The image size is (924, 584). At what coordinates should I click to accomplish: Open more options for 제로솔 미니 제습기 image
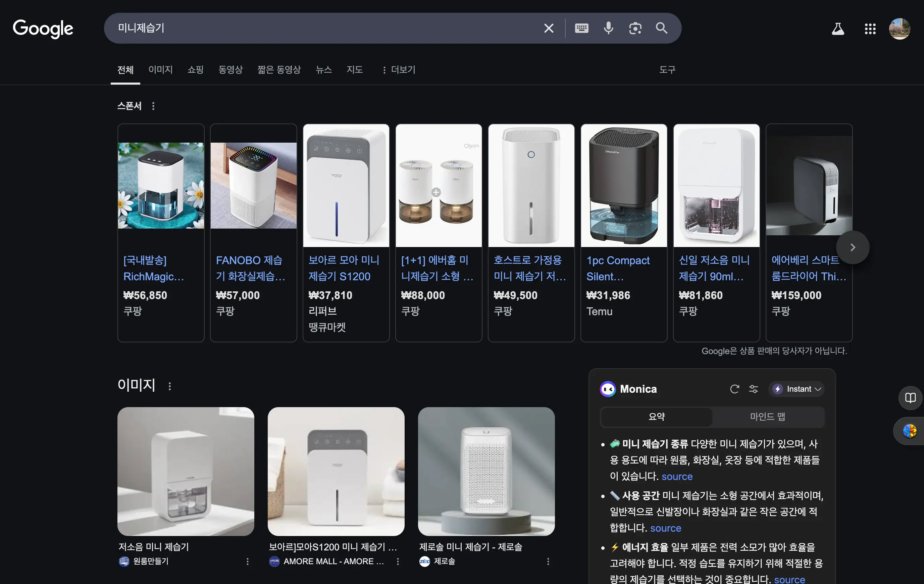click(x=548, y=562)
